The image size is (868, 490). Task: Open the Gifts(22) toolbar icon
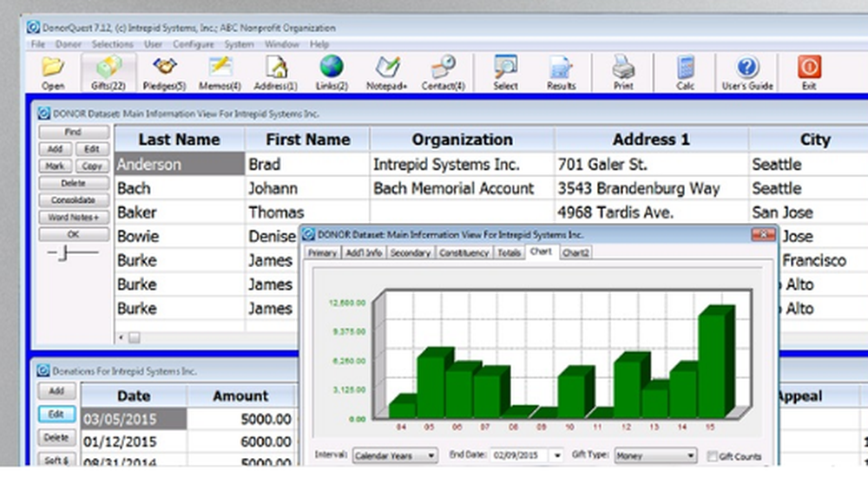click(108, 73)
